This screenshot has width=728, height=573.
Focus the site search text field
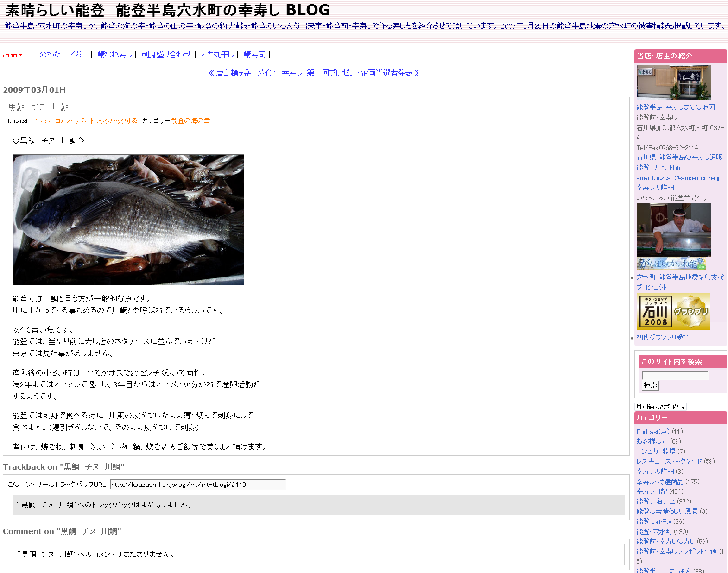(x=675, y=375)
